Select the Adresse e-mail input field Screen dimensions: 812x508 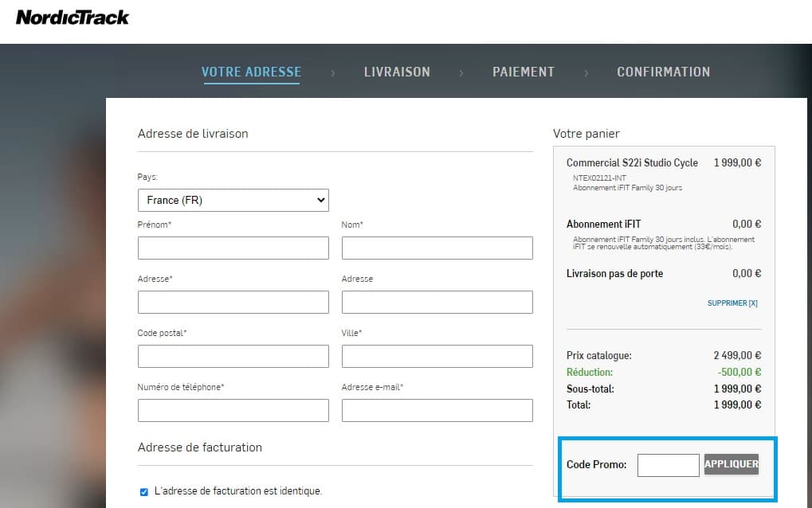[437, 410]
